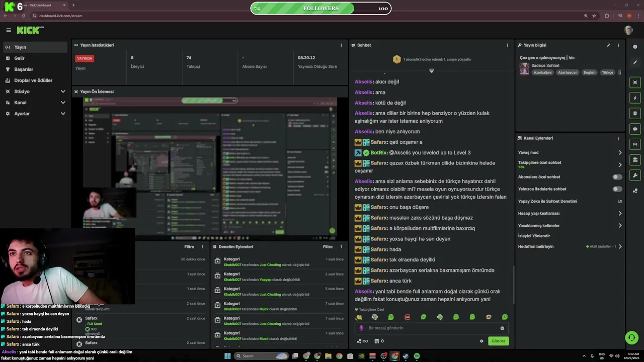
Task: Click İzleyici Yönlendir action
Action: 534,236
